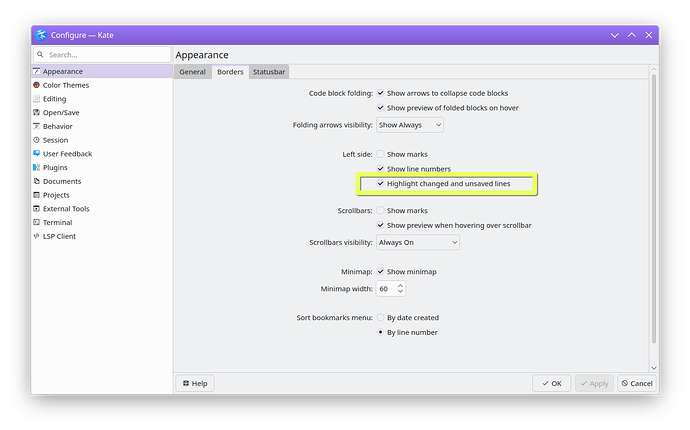Click the Apply button
The width and height of the screenshot is (690, 430).
click(594, 383)
